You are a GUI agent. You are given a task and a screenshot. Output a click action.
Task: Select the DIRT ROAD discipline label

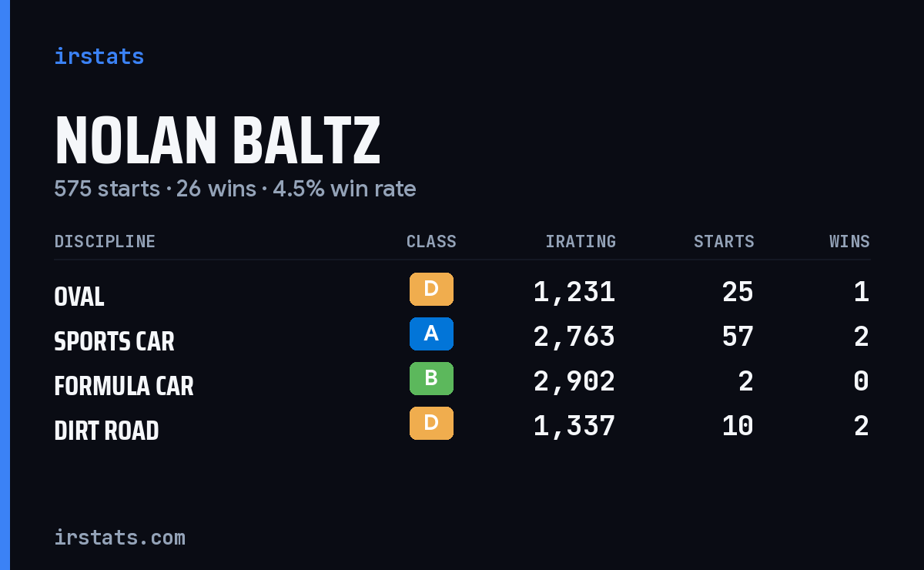pos(106,431)
